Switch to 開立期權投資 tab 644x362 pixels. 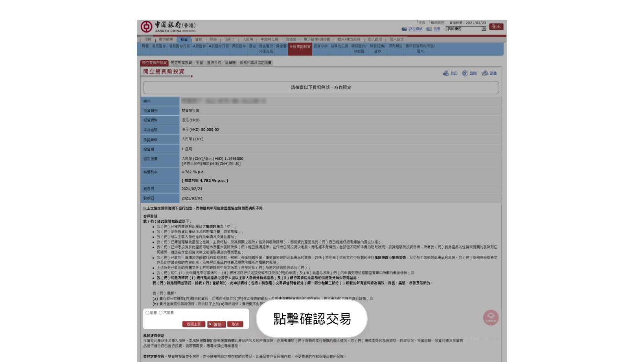click(x=181, y=63)
